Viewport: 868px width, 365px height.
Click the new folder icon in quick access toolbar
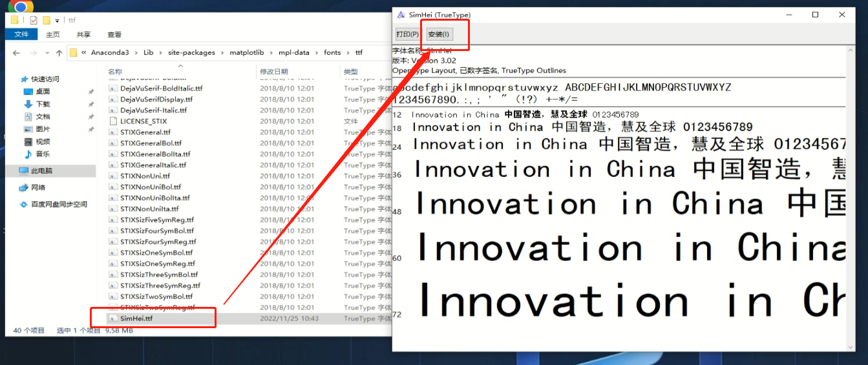pos(47,20)
